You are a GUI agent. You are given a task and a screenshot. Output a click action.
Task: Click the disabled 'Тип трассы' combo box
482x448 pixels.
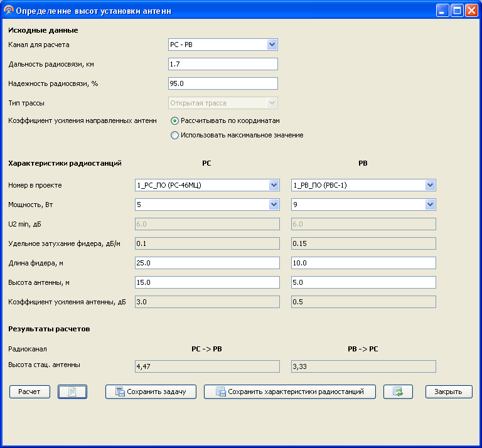(223, 103)
